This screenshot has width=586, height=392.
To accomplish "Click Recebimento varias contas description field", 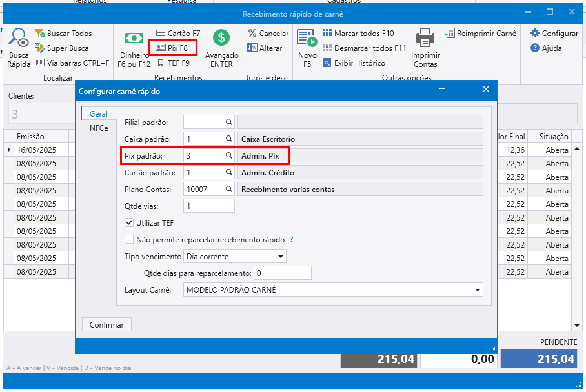I will (x=360, y=190).
